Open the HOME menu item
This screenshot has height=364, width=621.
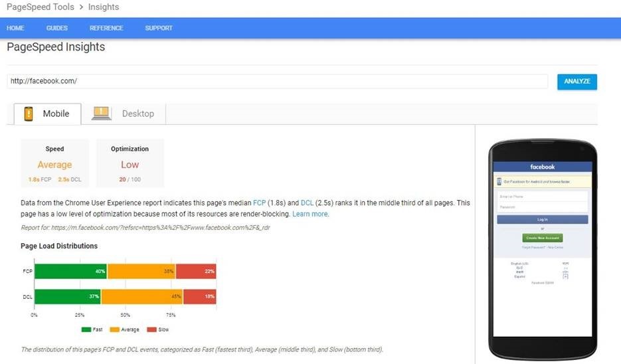[x=15, y=29]
